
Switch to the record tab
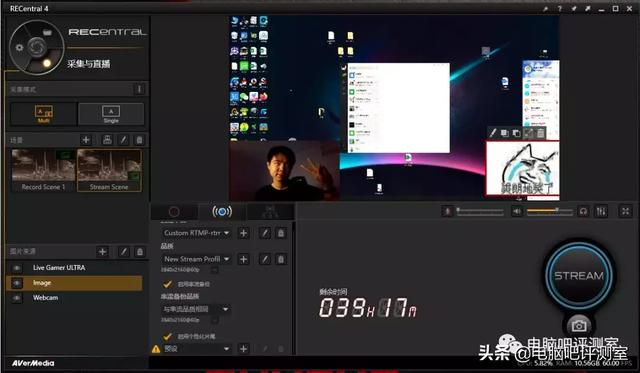coord(174,211)
